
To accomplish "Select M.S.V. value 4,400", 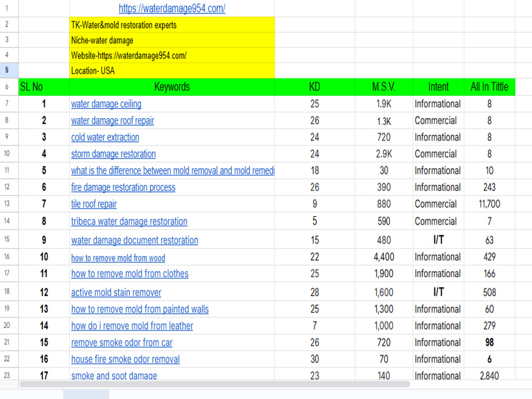I will pyautogui.click(x=384, y=257).
